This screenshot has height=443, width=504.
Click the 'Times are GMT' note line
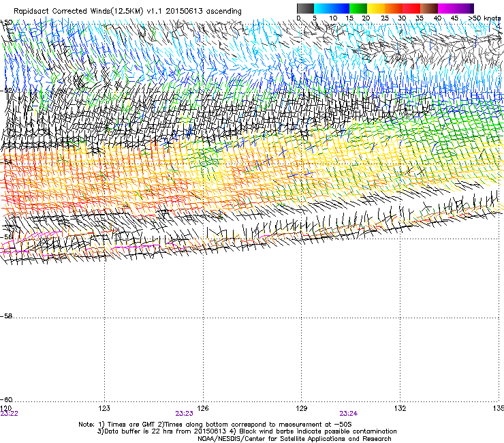pyautogui.click(x=215, y=425)
